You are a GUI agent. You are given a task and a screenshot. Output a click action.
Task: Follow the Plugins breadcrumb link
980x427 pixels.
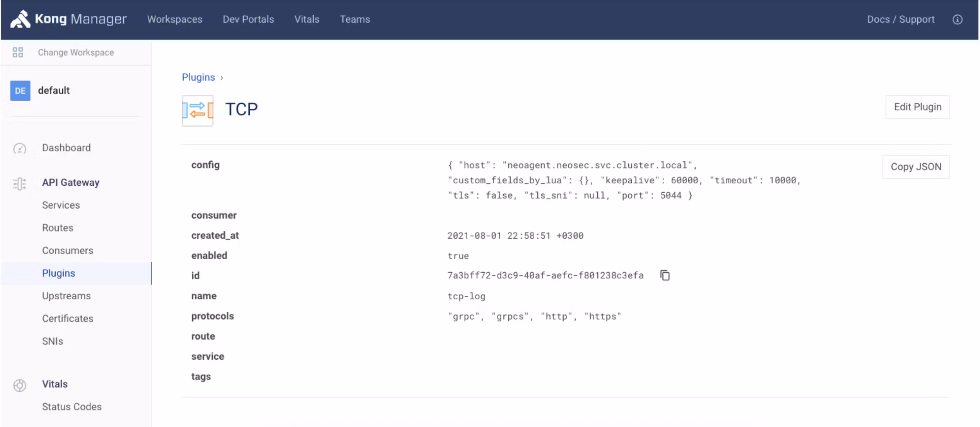(x=198, y=77)
